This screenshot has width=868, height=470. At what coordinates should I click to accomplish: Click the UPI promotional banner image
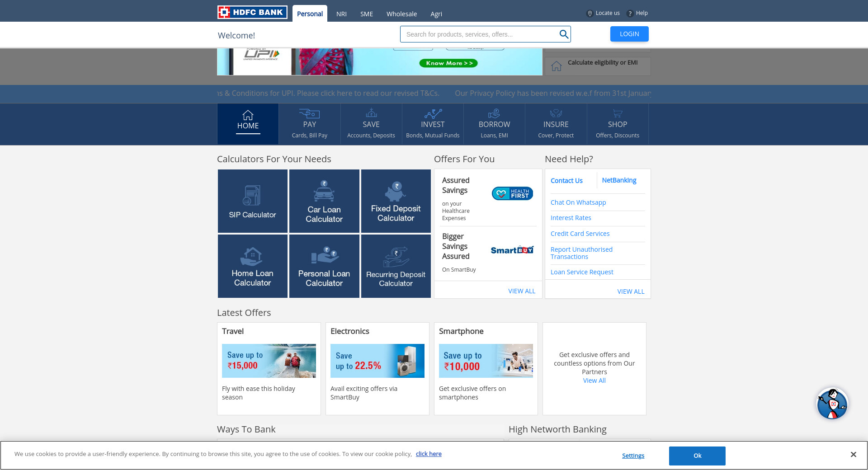coord(380,61)
